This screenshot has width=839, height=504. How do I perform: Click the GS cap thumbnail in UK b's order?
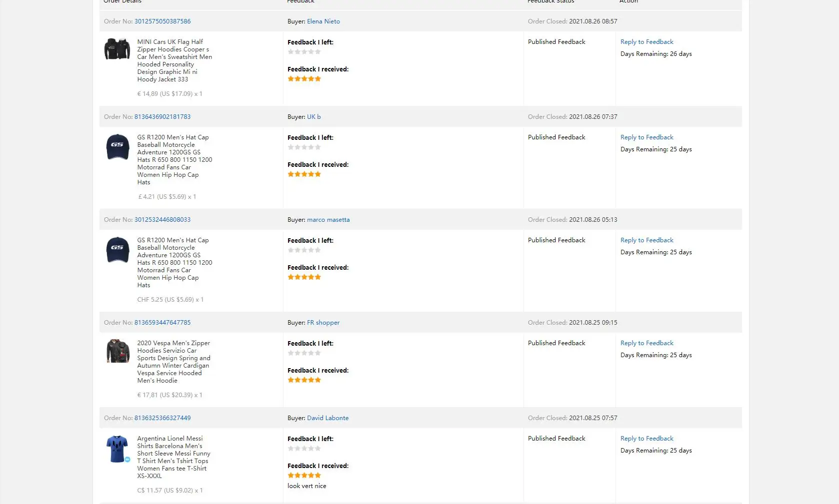(117, 147)
